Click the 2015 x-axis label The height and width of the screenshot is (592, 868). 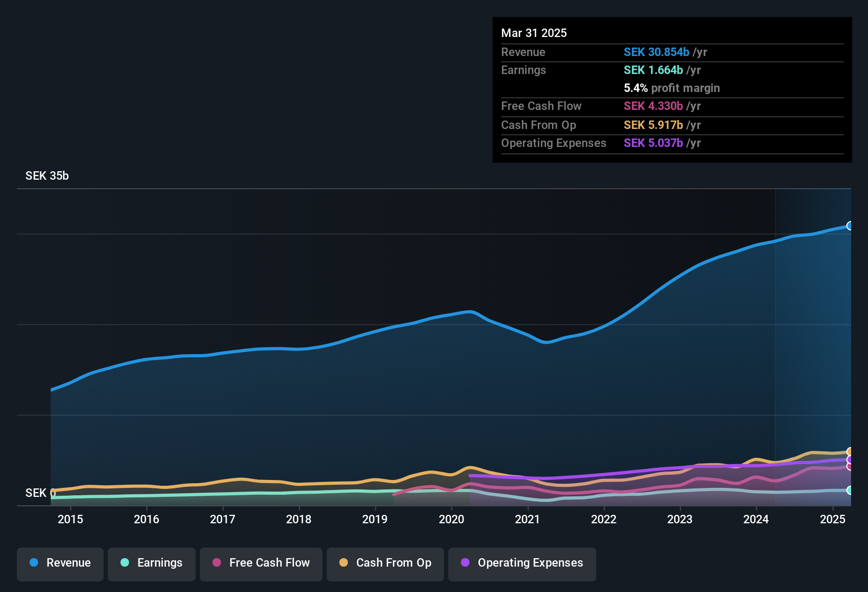[x=70, y=519]
